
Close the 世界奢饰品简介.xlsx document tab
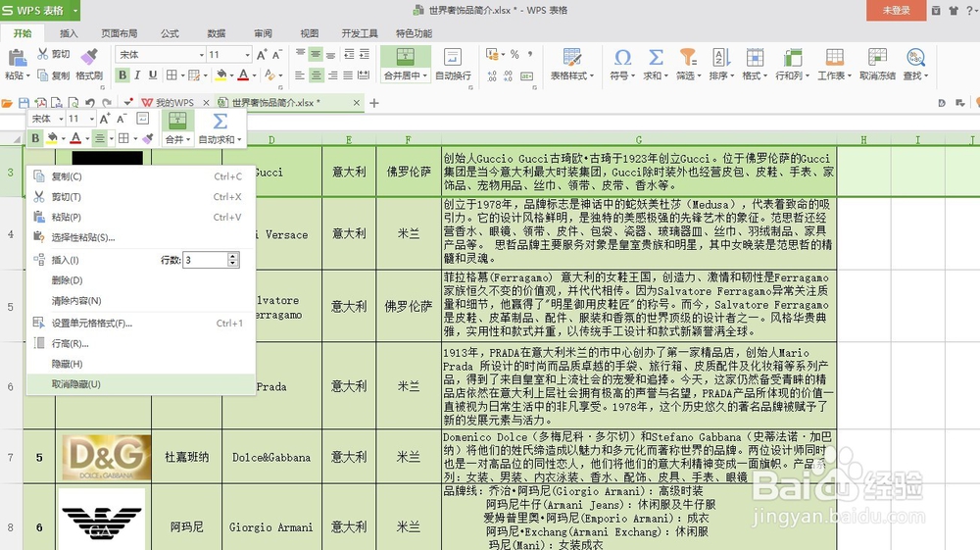[x=357, y=103]
